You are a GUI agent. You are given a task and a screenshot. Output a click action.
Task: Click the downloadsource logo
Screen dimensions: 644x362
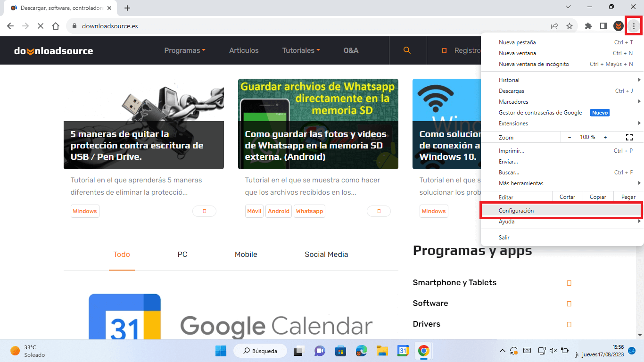click(54, 51)
